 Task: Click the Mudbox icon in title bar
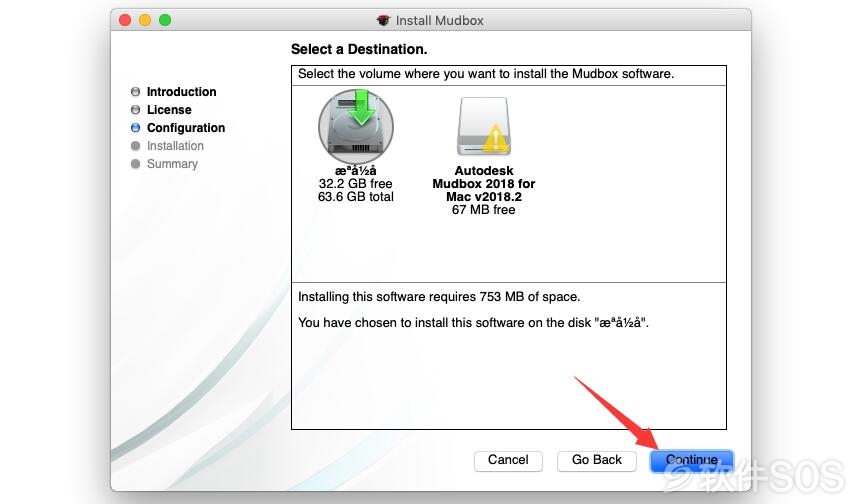click(x=383, y=21)
